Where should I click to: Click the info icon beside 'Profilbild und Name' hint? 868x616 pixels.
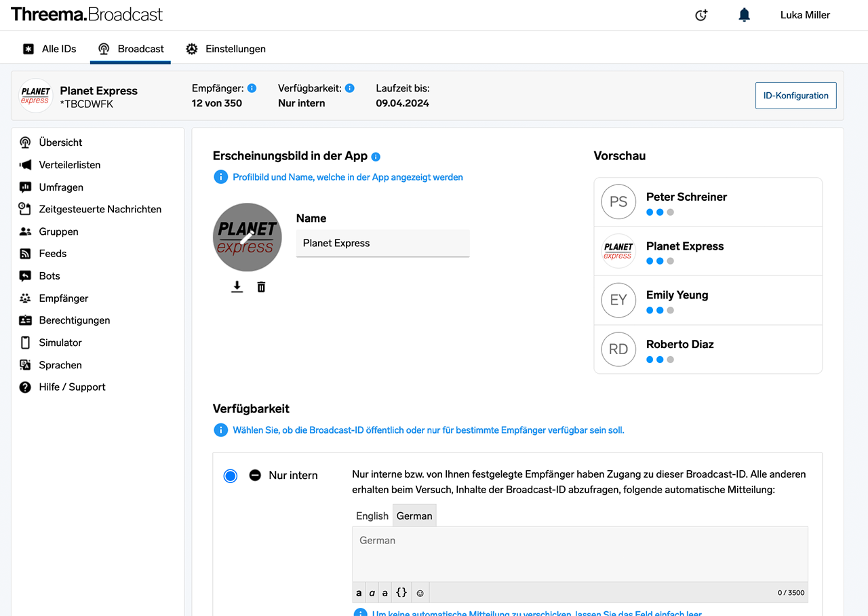(220, 177)
